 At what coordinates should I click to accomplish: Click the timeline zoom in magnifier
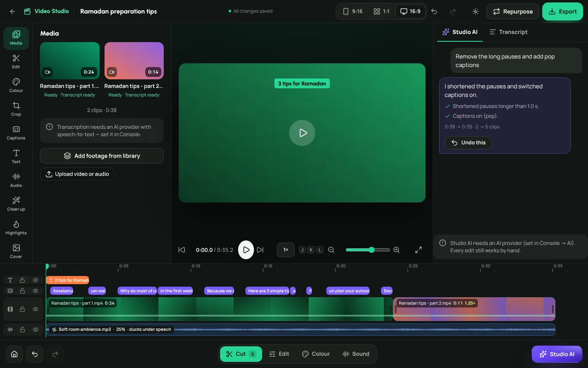tap(396, 250)
